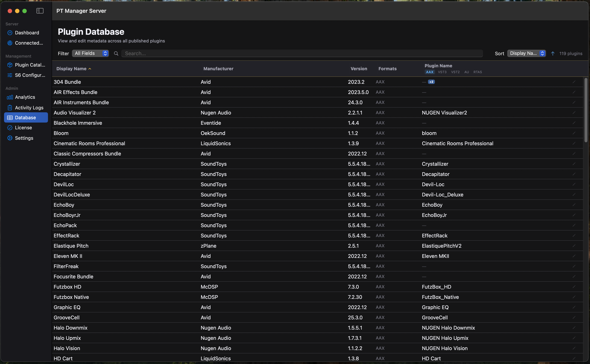
Task: Select the RTAS plugin name format tab
Action: (x=477, y=72)
